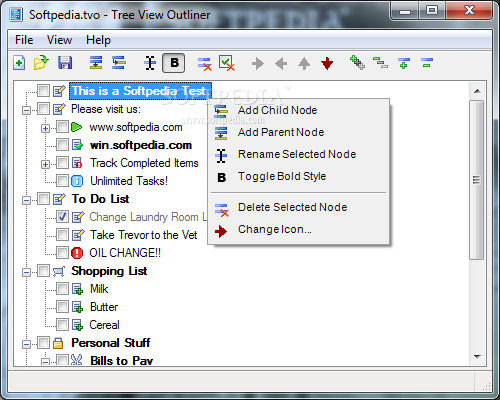Collapse the Shopping List node

click(26, 272)
